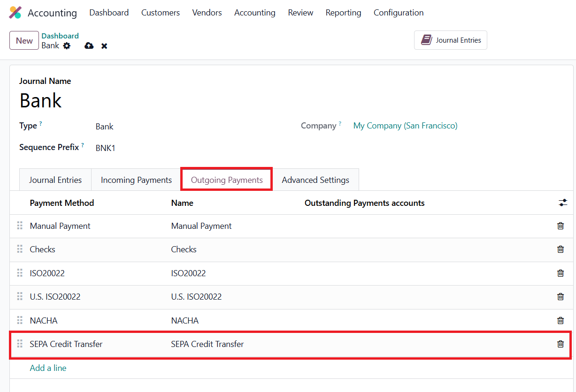
Task: Open the gear actions menu beside Bank
Action: (67, 45)
